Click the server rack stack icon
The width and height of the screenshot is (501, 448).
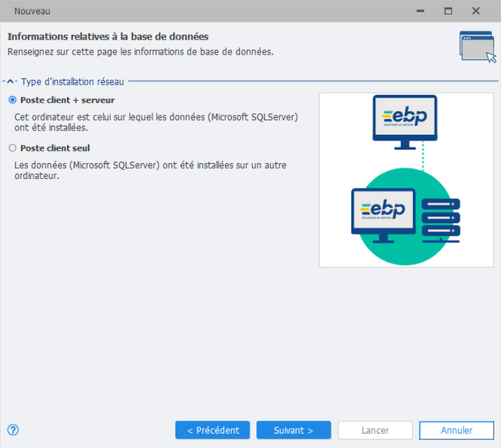[441, 219]
